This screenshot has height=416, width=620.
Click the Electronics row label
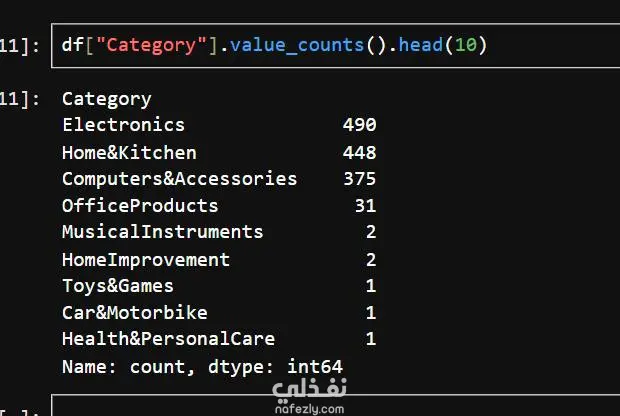pyautogui.click(x=123, y=125)
